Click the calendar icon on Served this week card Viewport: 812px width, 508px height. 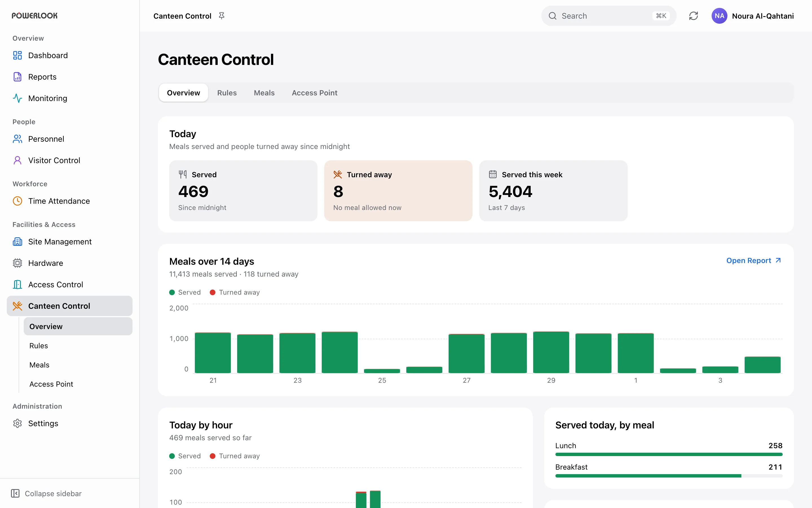pos(493,174)
